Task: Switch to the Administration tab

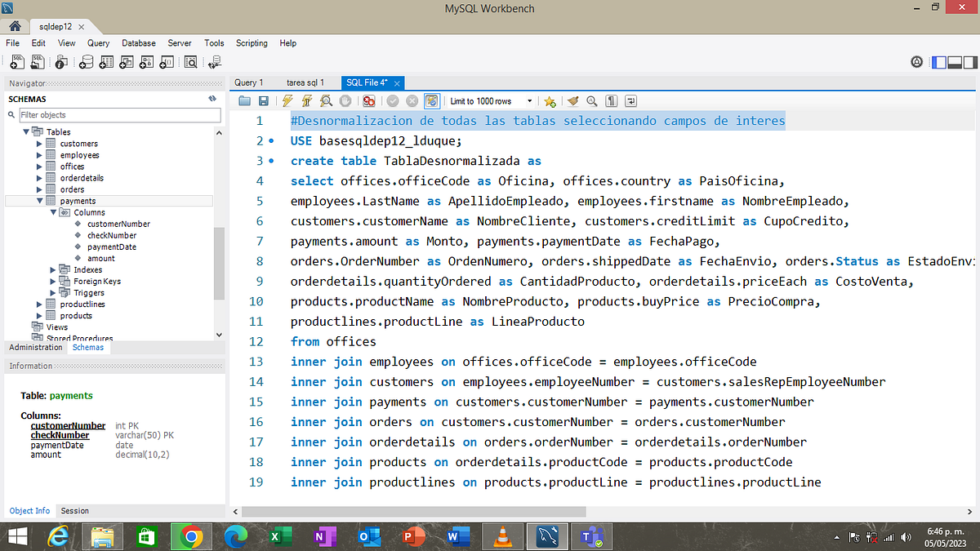Action: tap(36, 347)
